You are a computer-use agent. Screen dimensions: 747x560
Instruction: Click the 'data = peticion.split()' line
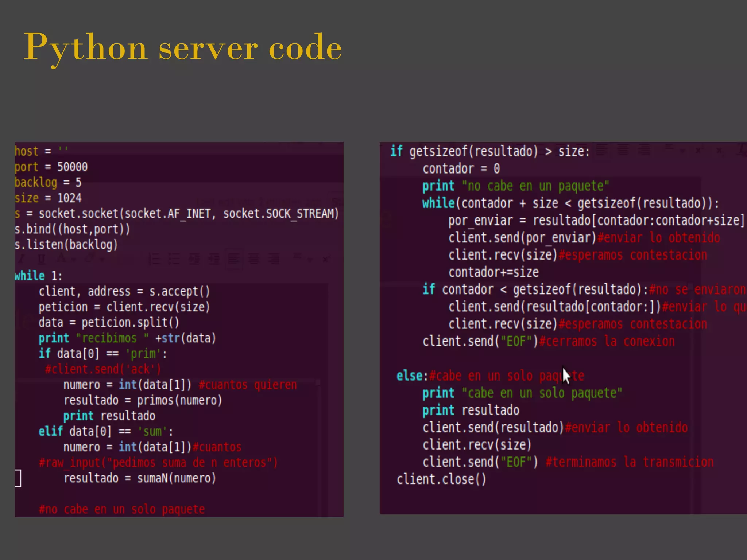click(x=109, y=322)
